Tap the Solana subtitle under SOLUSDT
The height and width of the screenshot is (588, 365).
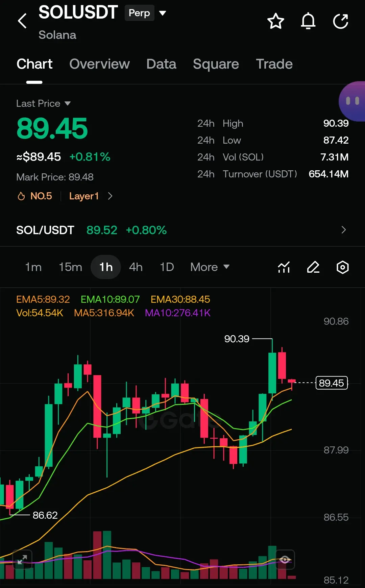coord(57,35)
